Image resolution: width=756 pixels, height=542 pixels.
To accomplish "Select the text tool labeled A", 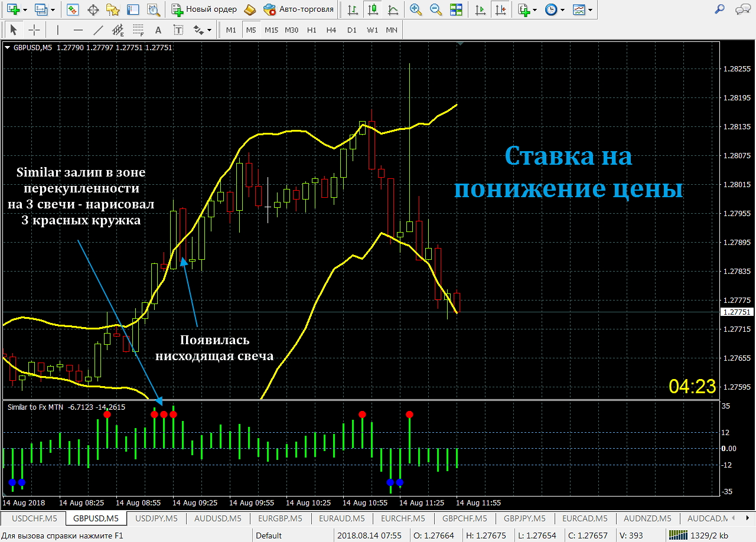I will pyautogui.click(x=158, y=30).
